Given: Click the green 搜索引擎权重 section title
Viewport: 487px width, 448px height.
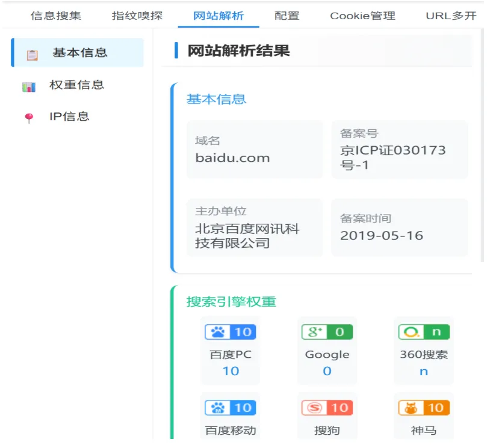Looking at the screenshot, I should pos(231,301).
